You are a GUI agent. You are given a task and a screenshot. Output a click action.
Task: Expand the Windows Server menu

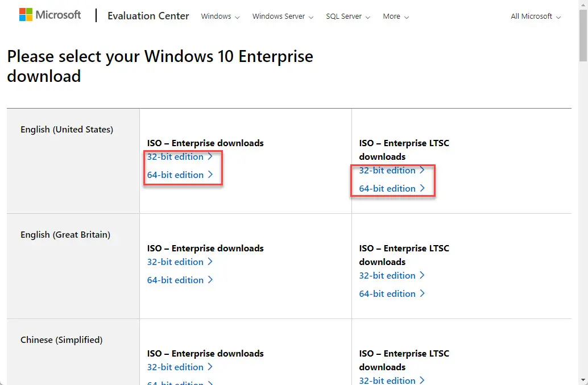283,16
